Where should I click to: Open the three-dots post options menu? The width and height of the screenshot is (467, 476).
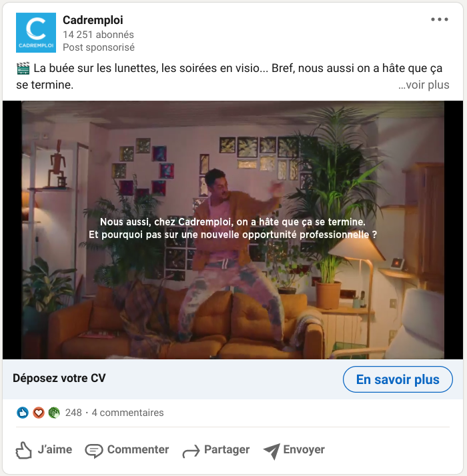tap(440, 19)
